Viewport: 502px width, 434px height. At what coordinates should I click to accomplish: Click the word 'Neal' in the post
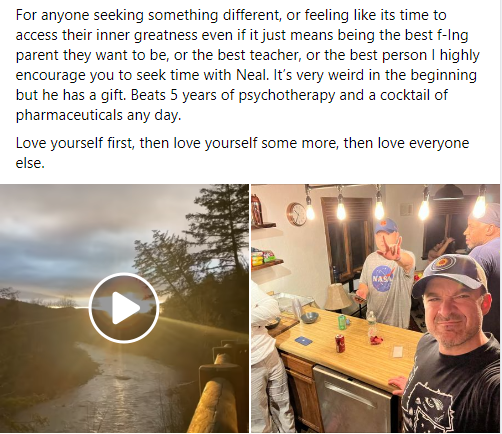pyautogui.click(x=252, y=75)
